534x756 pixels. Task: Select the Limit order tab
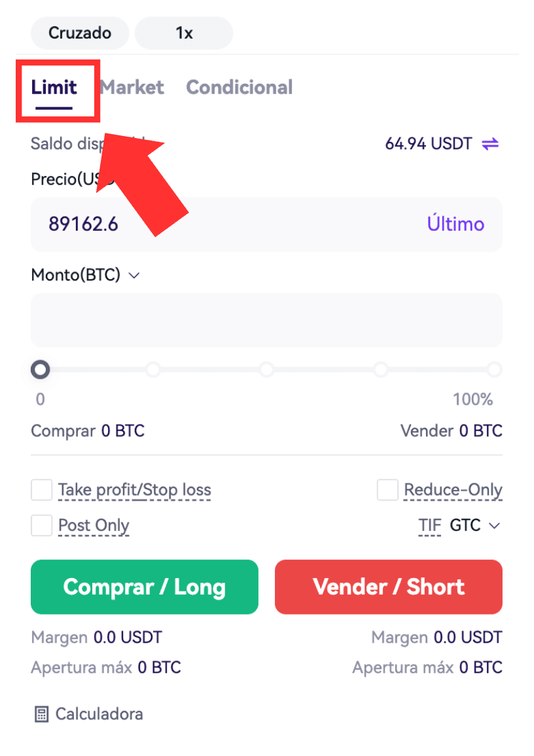click(54, 88)
